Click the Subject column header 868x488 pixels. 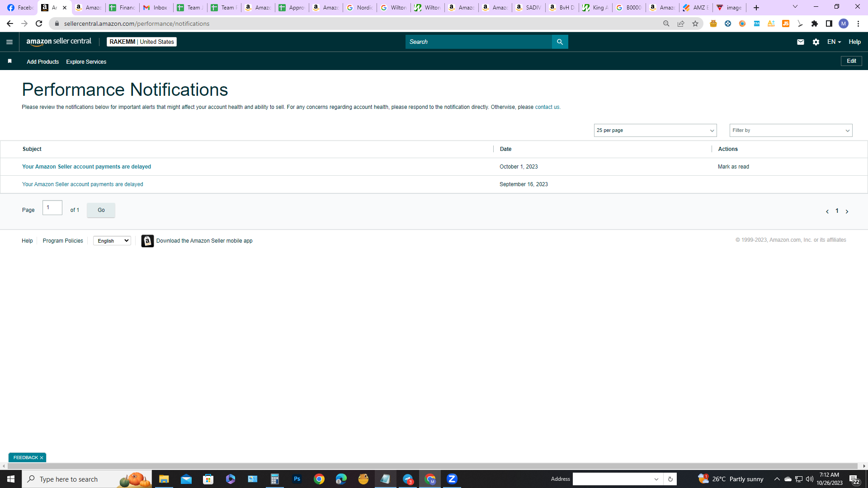(x=32, y=149)
